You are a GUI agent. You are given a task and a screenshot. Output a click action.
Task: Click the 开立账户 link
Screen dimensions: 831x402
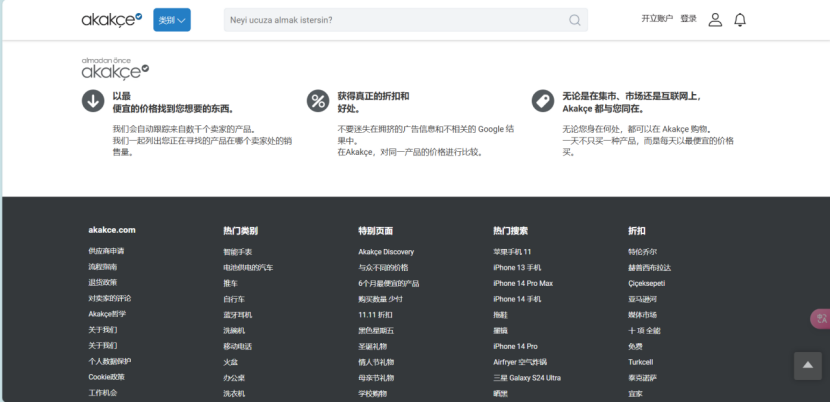click(657, 19)
